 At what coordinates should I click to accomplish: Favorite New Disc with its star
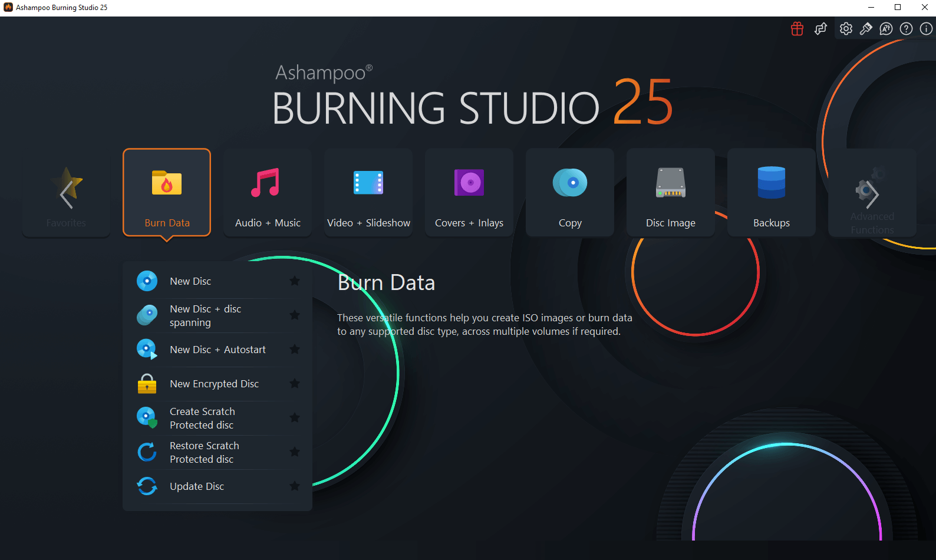coord(295,281)
